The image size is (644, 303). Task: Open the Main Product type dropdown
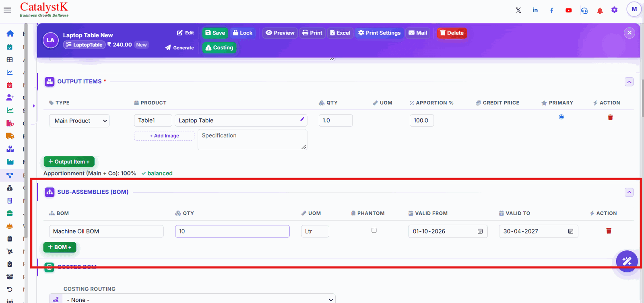[79, 121]
